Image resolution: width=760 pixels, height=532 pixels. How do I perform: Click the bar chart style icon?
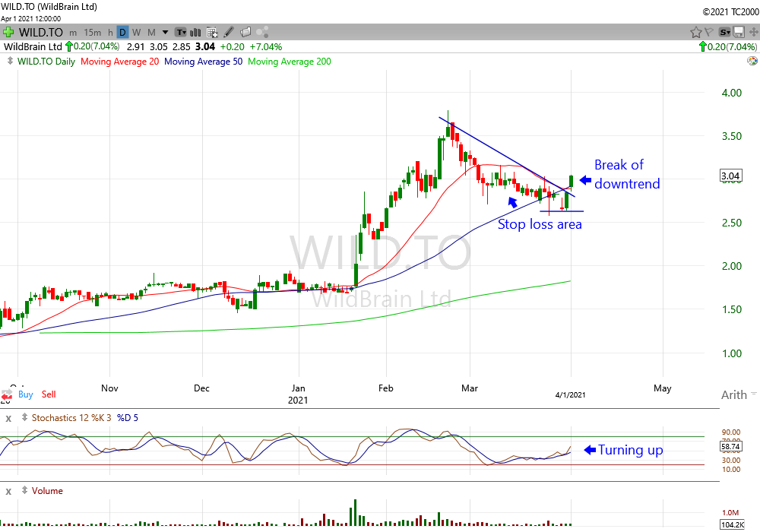[195, 33]
